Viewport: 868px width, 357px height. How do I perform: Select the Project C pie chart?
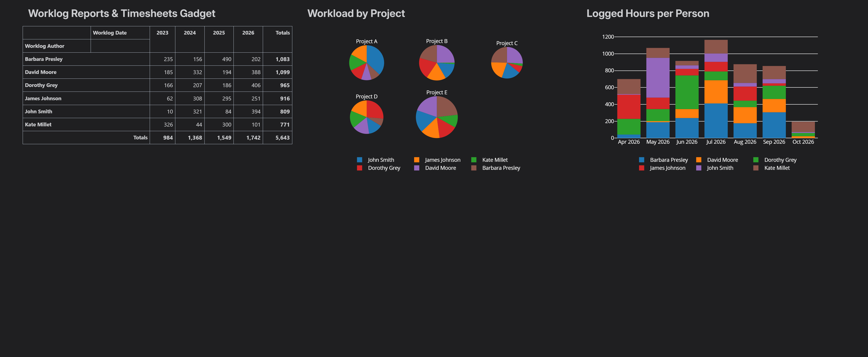507,63
